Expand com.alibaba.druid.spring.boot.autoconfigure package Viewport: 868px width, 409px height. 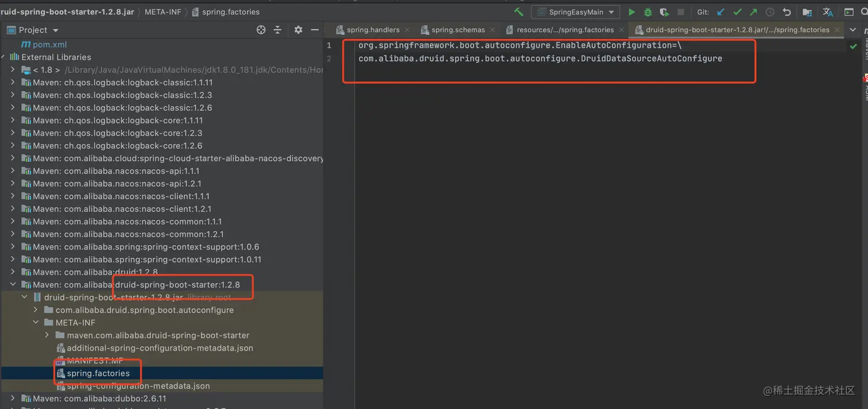click(x=36, y=310)
